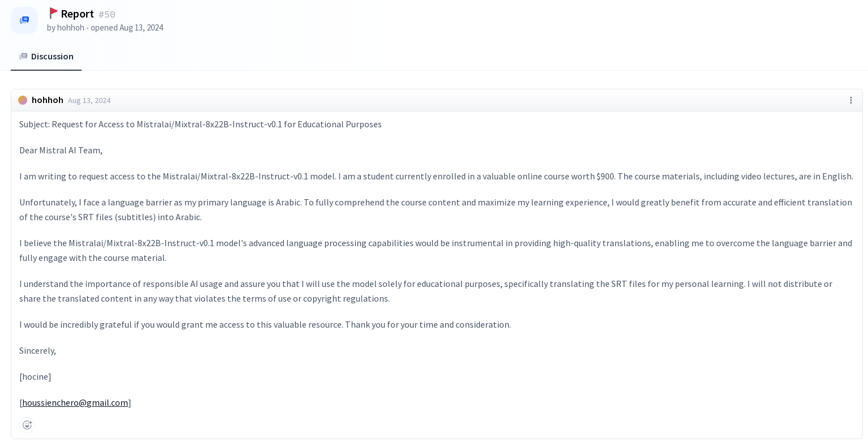
Task: Click the small icon in the Discussion tab
Action: [x=23, y=57]
